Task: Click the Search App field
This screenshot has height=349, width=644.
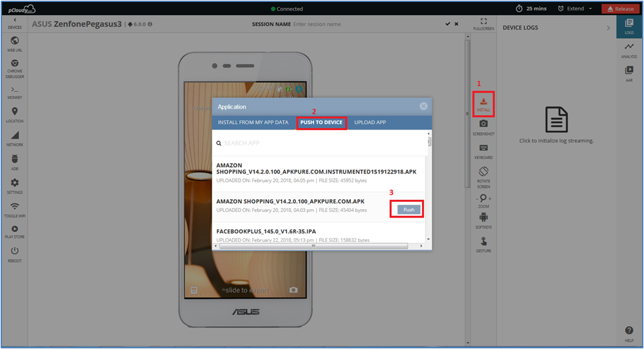Action: coord(321,143)
